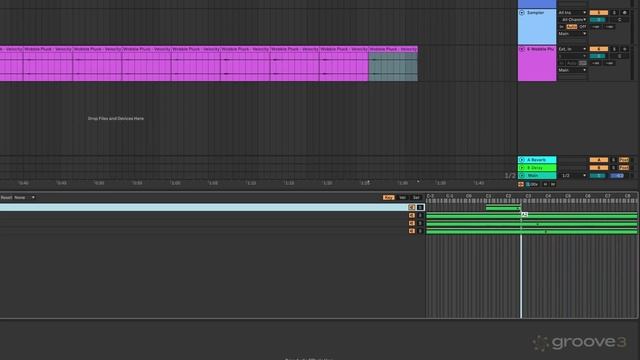Image resolution: width=640 pixels, height=360 pixels.
Task: Click the short first-row key zone bar
Action: (x=503, y=208)
